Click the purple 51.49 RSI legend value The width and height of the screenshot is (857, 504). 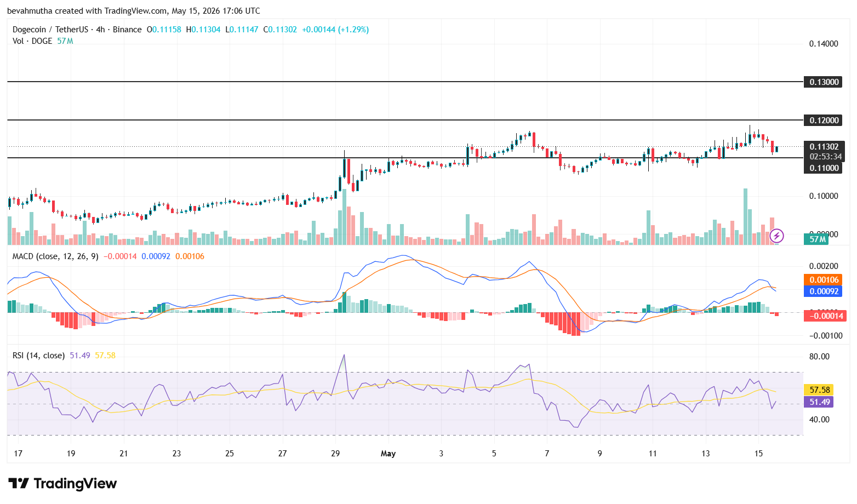coord(80,356)
